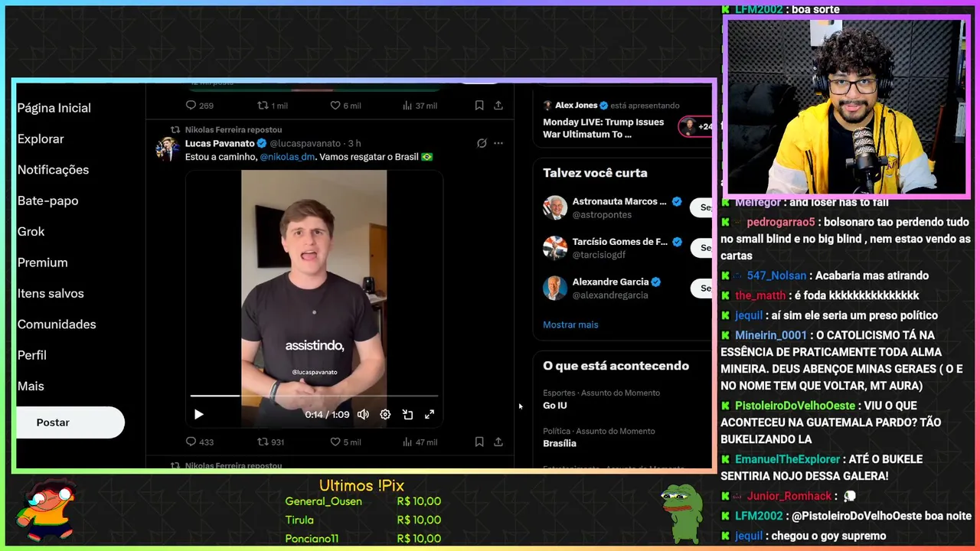Open Tarcísio Gomes profile picture

[x=555, y=248]
